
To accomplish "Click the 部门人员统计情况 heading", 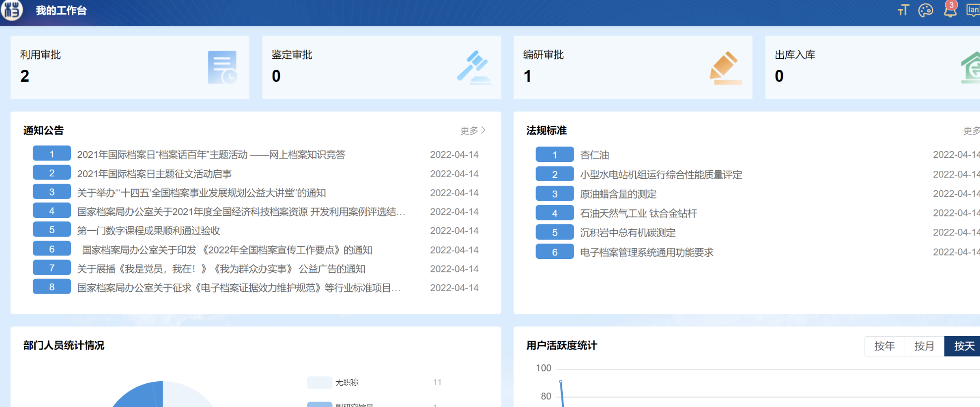I will (64, 345).
